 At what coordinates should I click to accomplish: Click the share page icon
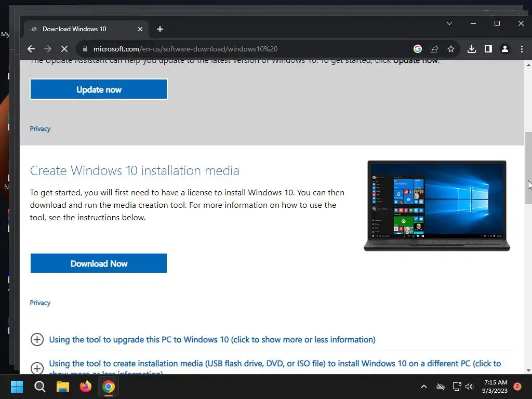click(x=434, y=49)
